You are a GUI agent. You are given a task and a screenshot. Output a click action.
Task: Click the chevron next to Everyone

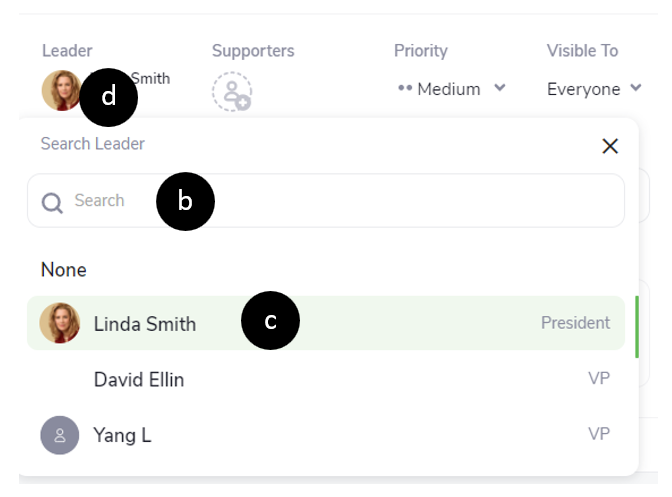pyautogui.click(x=636, y=87)
